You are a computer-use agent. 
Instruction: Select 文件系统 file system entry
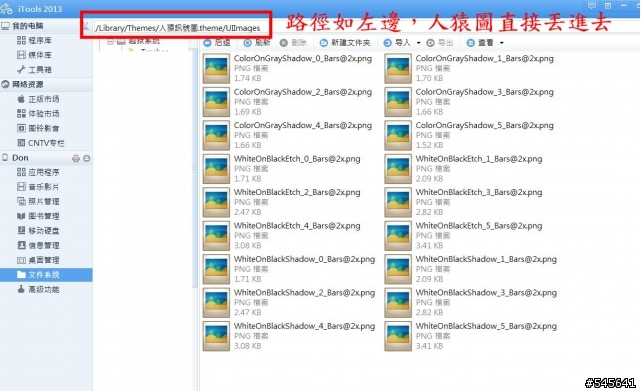pos(46,275)
